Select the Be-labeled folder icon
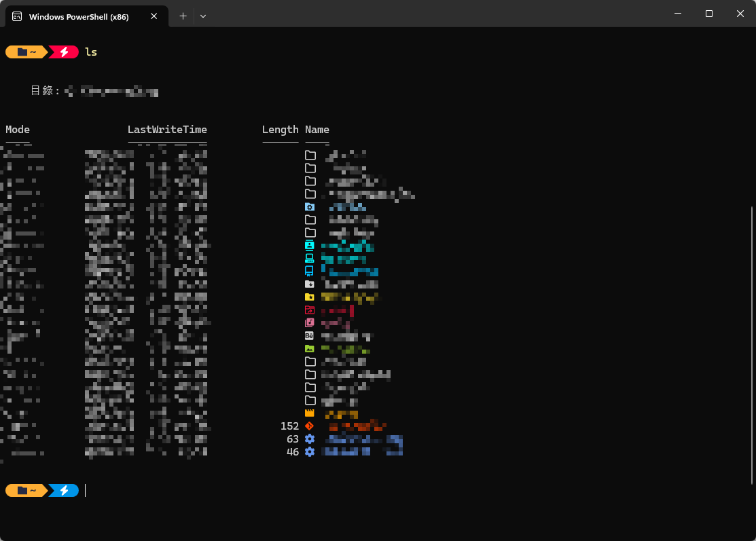 pos(310,335)
